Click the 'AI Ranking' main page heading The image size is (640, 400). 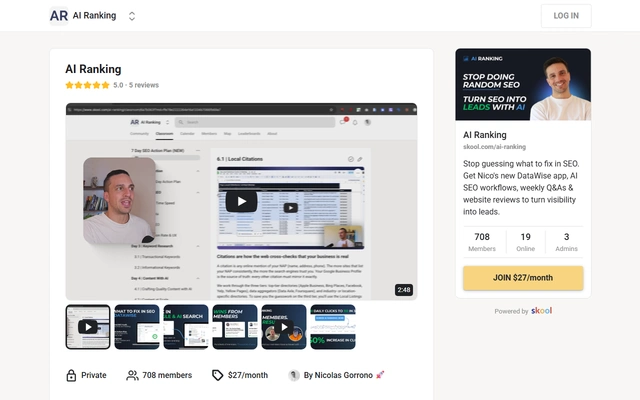pyautogui.click(x=93, y=69)
